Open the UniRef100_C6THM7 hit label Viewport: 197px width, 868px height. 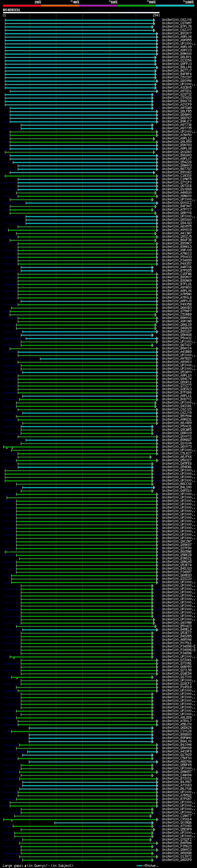[x=176, y=23]
